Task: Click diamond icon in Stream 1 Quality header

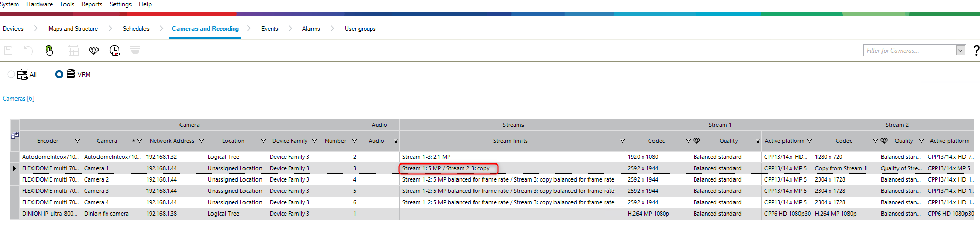Action: pos(697,141)
